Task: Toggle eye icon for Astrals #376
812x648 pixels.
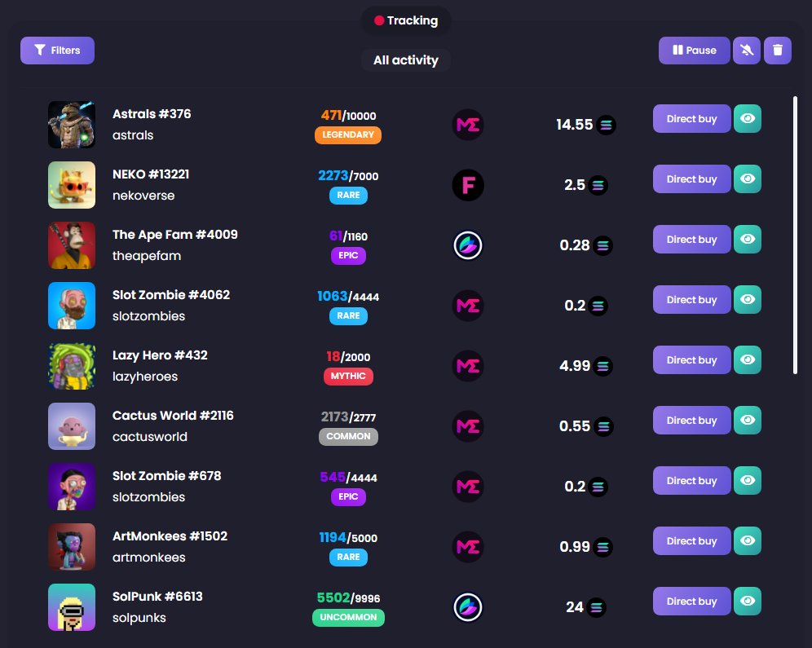Action: click(x=748, y=118)
